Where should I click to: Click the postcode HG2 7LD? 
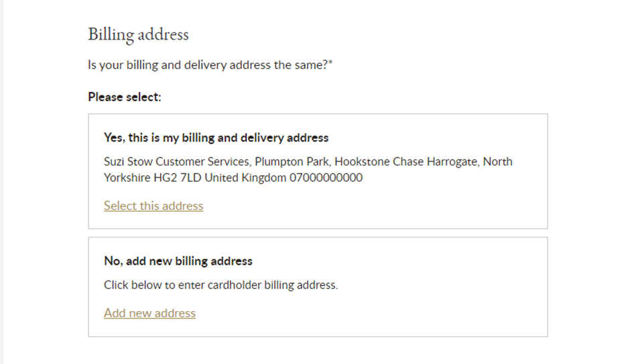click(176, 178)
